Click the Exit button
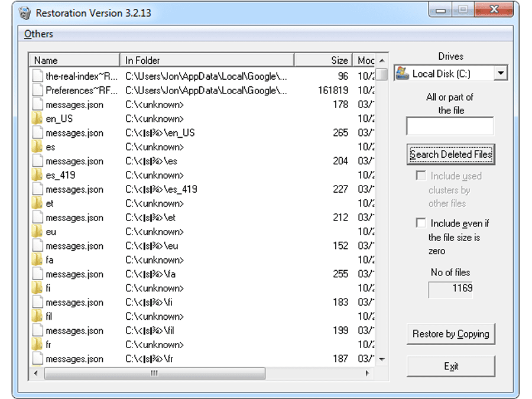This screenshot has height=399, width=532. point(451,366)
